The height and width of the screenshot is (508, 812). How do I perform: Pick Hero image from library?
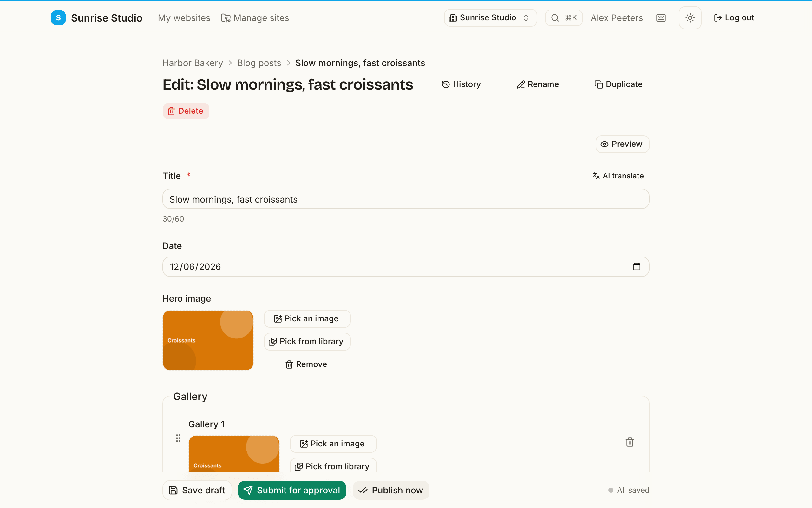coord(307,341)
